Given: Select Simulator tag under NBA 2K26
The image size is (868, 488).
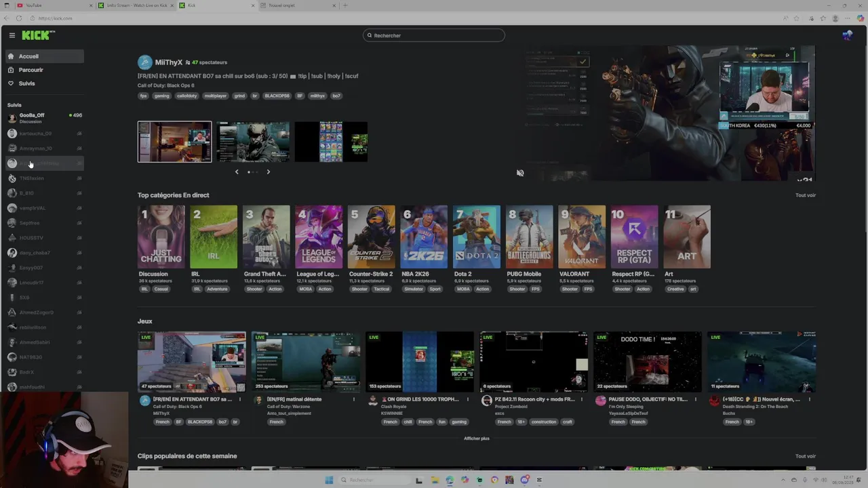Looking at the screenshot, I should coord(414,289).
